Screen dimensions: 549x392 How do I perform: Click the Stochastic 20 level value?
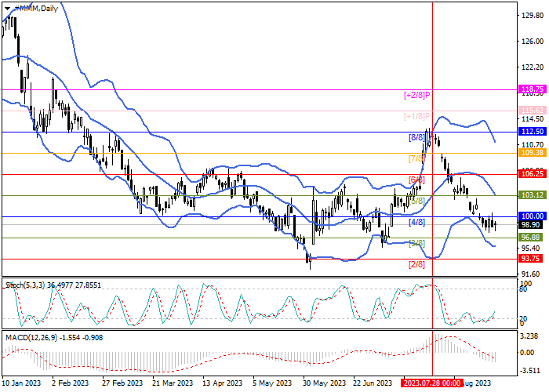(524, 318)
